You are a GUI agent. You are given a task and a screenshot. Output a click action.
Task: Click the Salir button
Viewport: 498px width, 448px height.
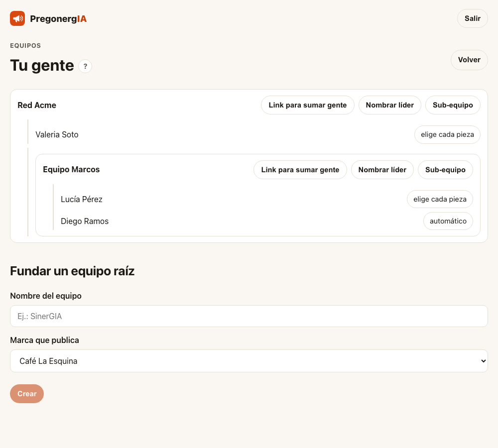tap(472, 18)
